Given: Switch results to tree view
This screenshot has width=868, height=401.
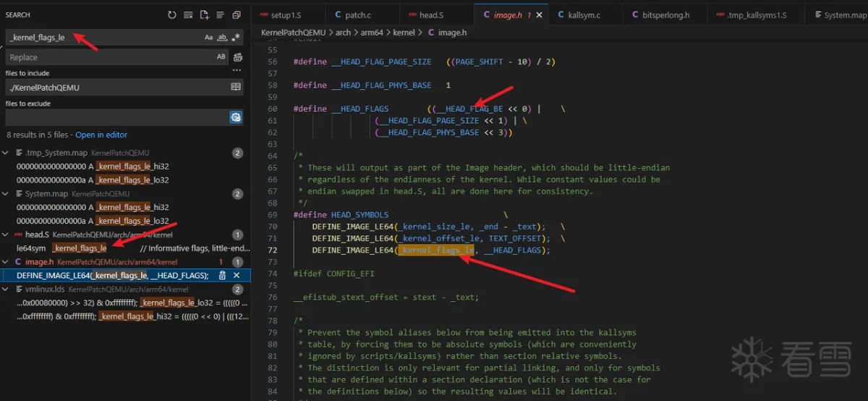Looking at the screenshot, I should (x=220, y=14).
